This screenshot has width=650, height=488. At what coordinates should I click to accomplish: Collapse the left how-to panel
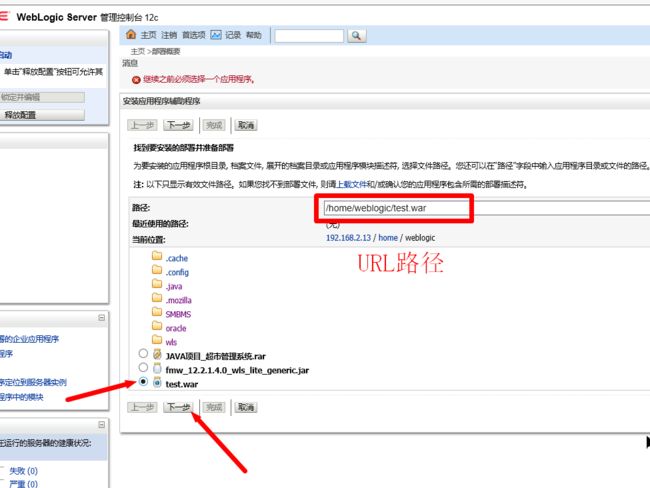click(x=102, y=318)
